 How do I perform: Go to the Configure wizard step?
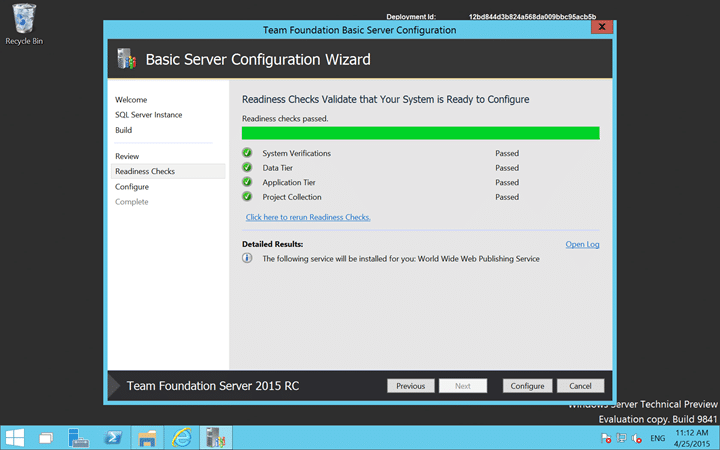[132, 187]
